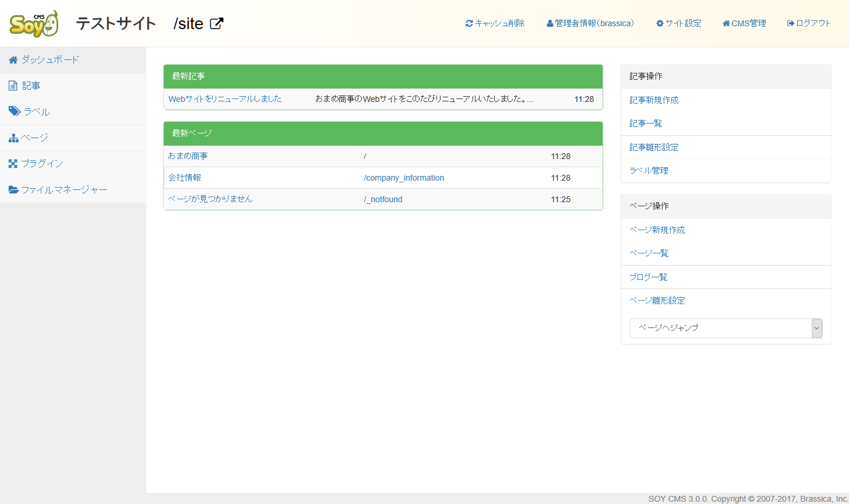The width and height of the screenshot is (849, 504).
Task: Click the 11:25 time in notfound row
Action: coord(561,199)
